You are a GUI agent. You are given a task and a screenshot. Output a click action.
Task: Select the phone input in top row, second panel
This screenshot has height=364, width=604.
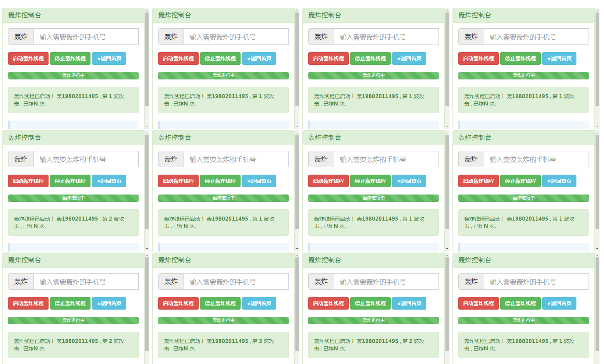(x=236, y=37)
